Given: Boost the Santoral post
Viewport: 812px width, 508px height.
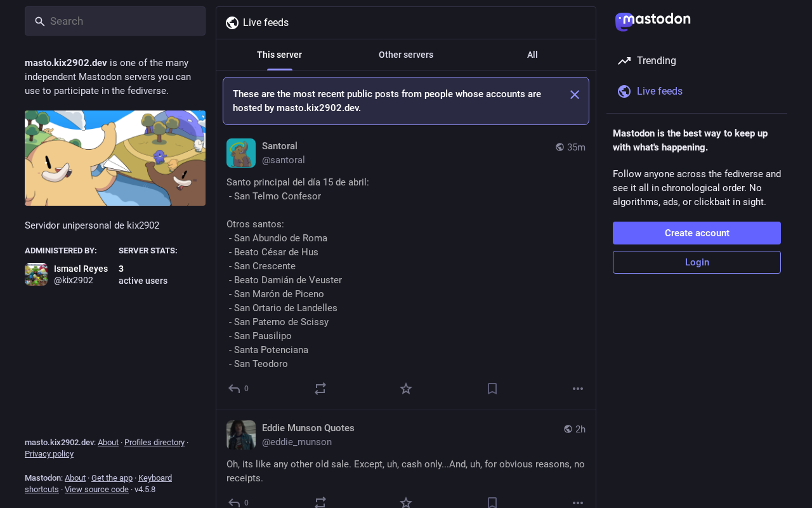Looking at the screenshot, I should pyautogui.click(x=320, y=389).
